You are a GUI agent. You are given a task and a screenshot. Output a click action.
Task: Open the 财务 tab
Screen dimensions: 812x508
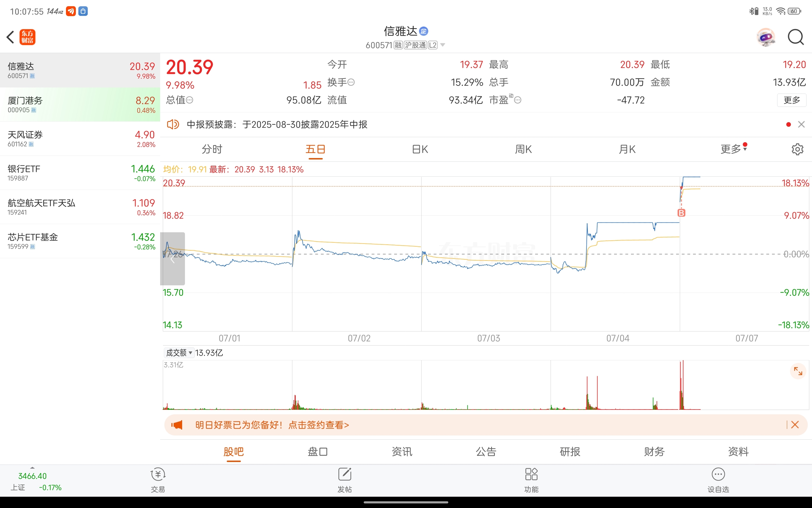(654, 452)
